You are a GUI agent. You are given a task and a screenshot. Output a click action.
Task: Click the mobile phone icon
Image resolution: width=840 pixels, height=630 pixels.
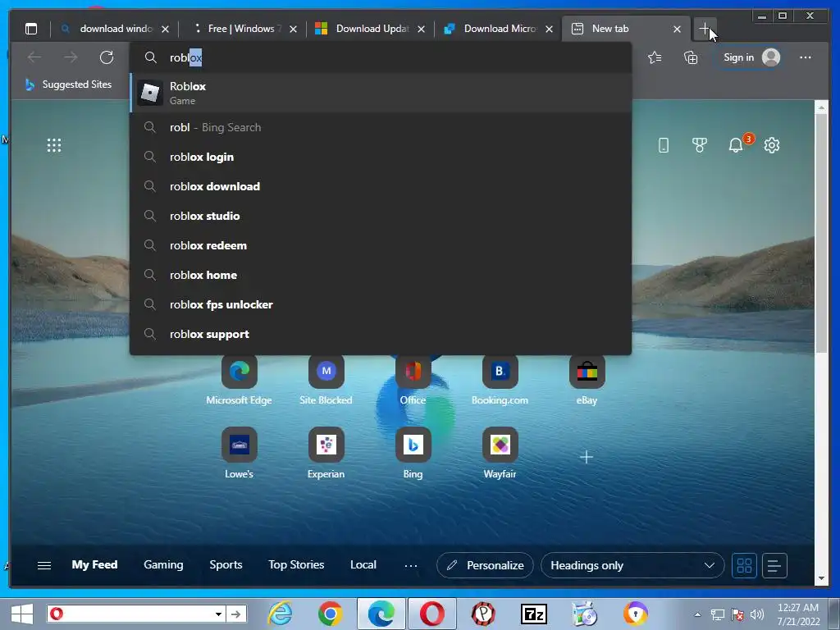coord(663,145)
